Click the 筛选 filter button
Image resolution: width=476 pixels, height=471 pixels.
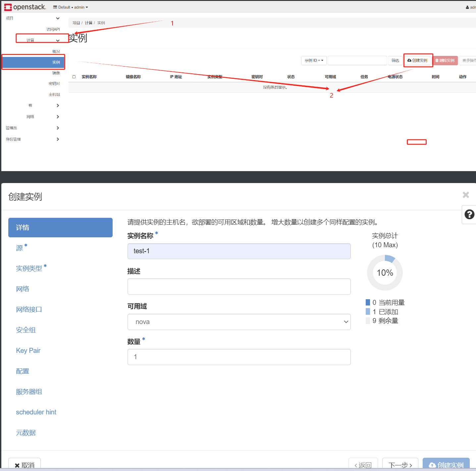395,60
